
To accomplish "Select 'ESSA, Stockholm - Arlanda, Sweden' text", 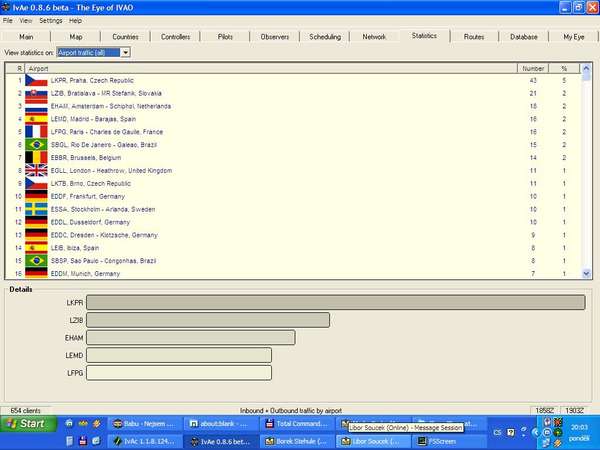I will (103, 209).
